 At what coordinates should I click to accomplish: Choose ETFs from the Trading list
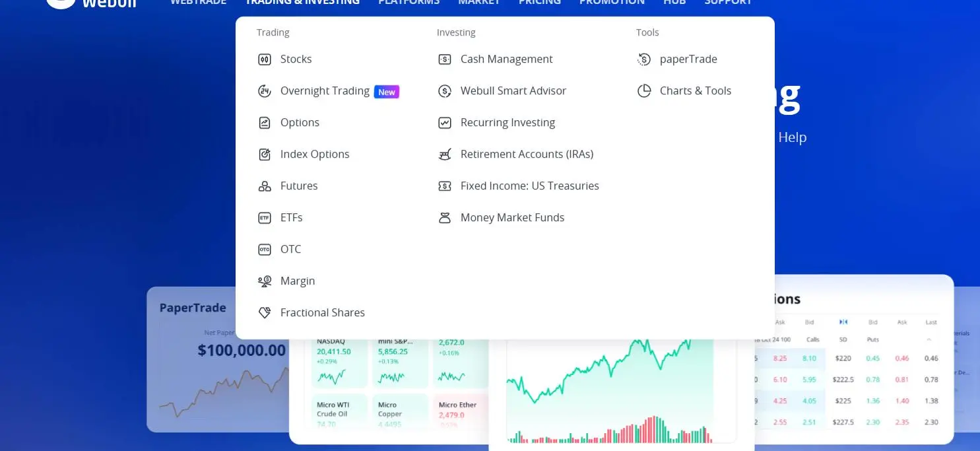point(291,218)
